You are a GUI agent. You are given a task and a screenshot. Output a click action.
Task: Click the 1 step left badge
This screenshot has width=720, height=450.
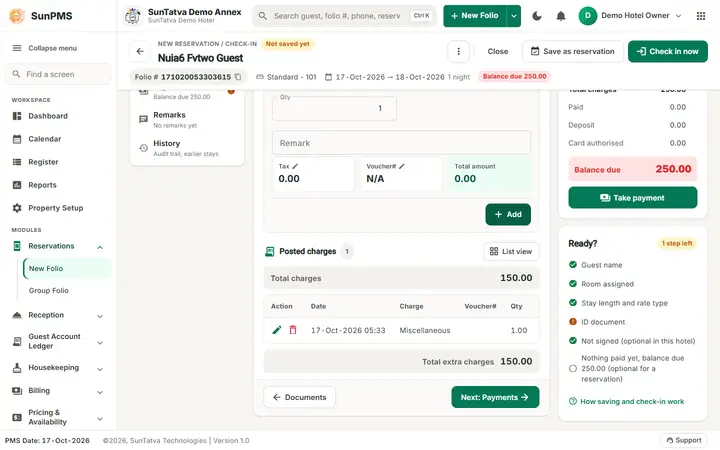[676, 243]
